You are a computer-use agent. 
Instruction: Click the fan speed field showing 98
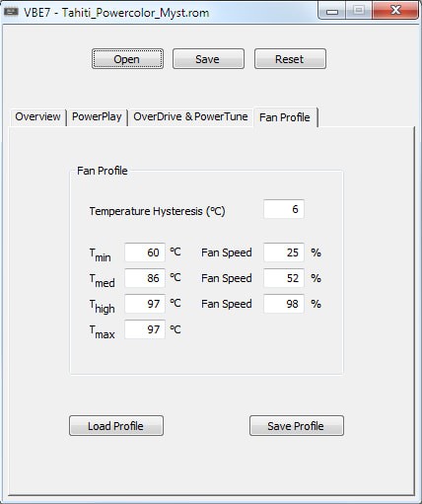click(x=284, y=304)
